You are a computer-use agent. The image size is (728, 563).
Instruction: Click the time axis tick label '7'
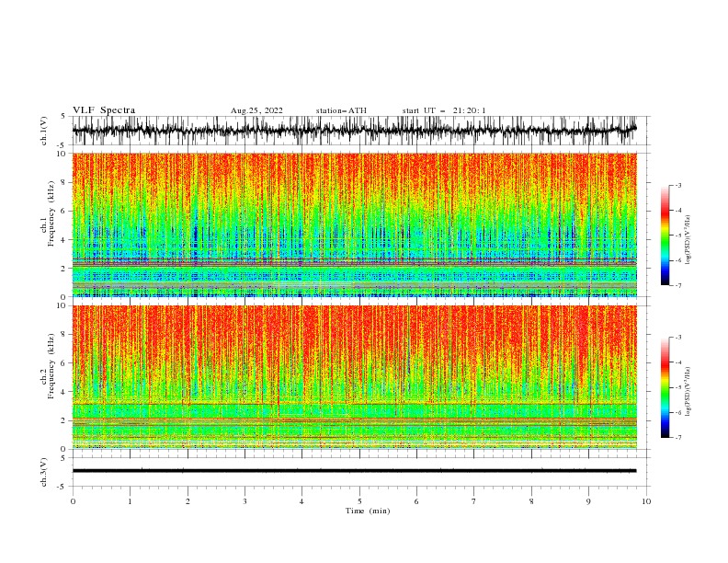coord(474,501)
